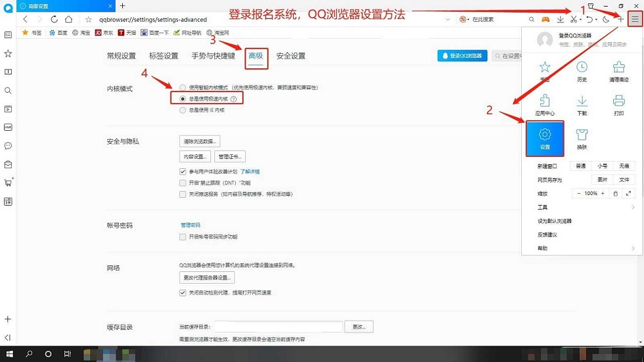Click the sidebar favorites star icon

click(8, 53)
